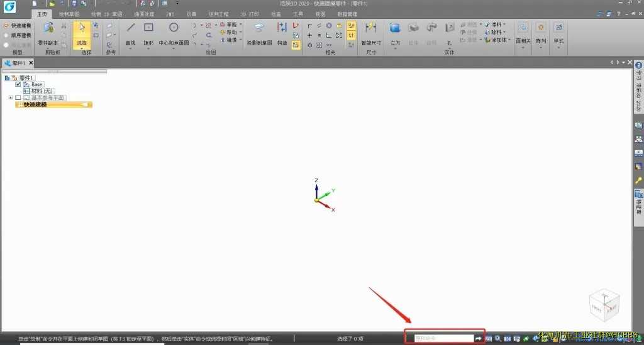Select the 快速建模 row in the tree
The width and height of the screenshot is (644, 345).
[54, 104]
